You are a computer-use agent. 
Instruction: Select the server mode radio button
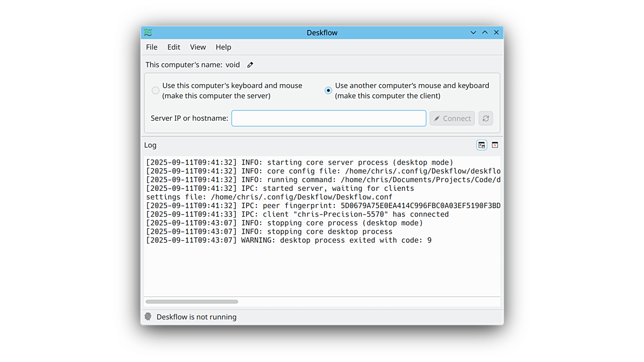(x=155, y=91)
